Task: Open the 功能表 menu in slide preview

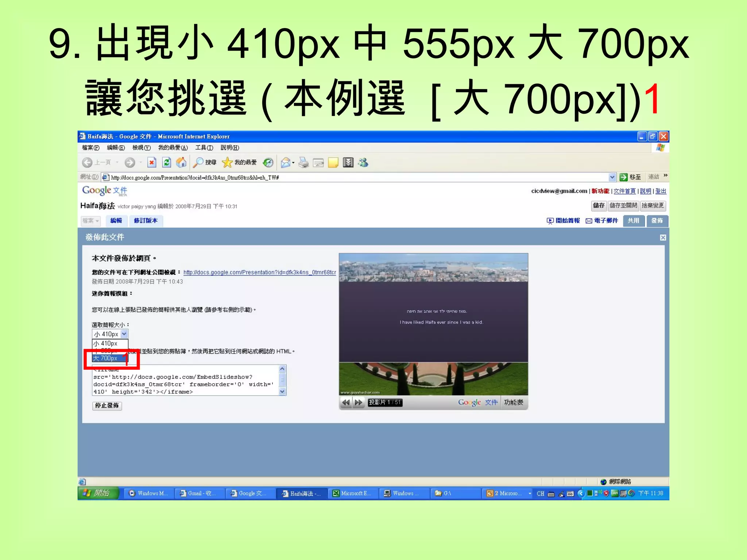Action: pos(514,402)
